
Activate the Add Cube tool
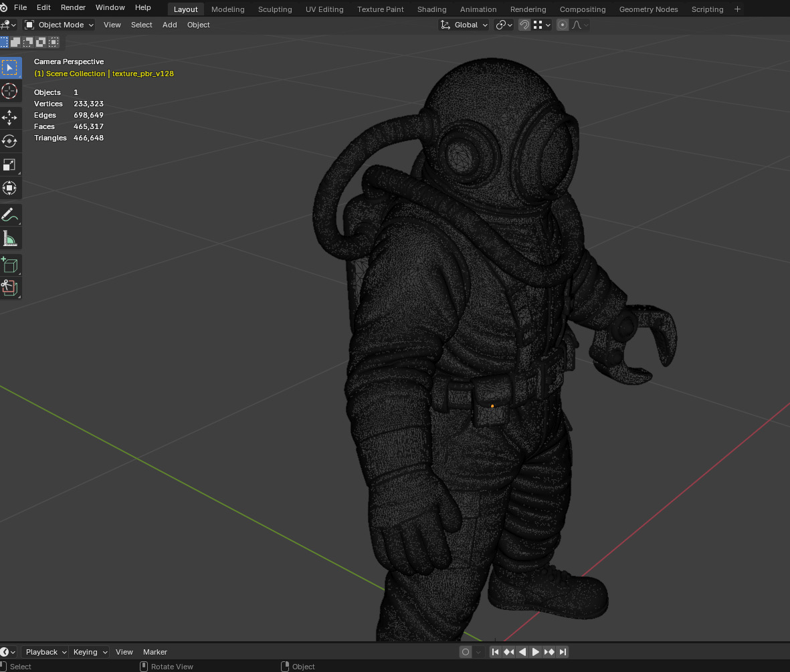pos(10,265)
